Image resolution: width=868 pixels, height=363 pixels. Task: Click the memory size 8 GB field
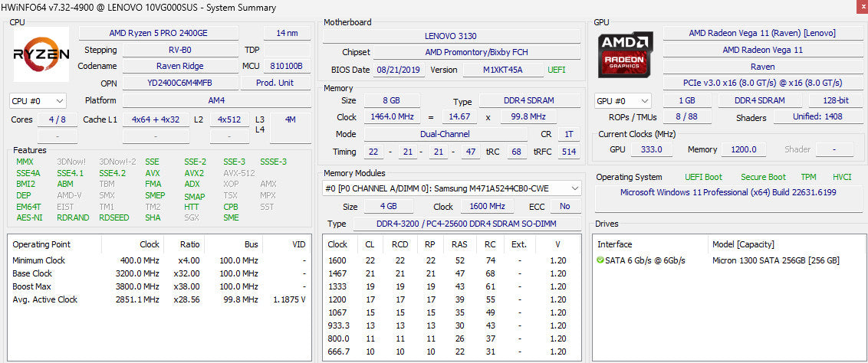tap(392, 100)
